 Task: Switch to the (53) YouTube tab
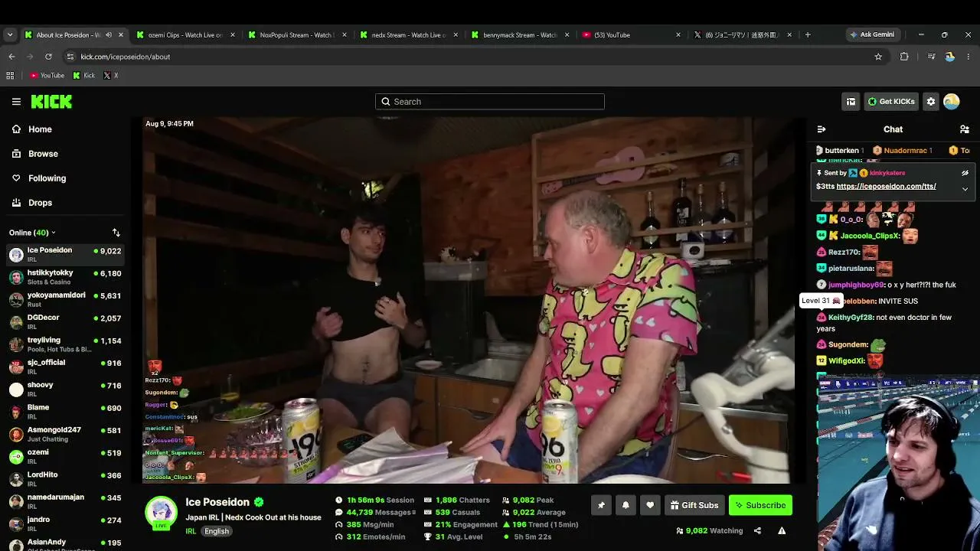point(632,34)
